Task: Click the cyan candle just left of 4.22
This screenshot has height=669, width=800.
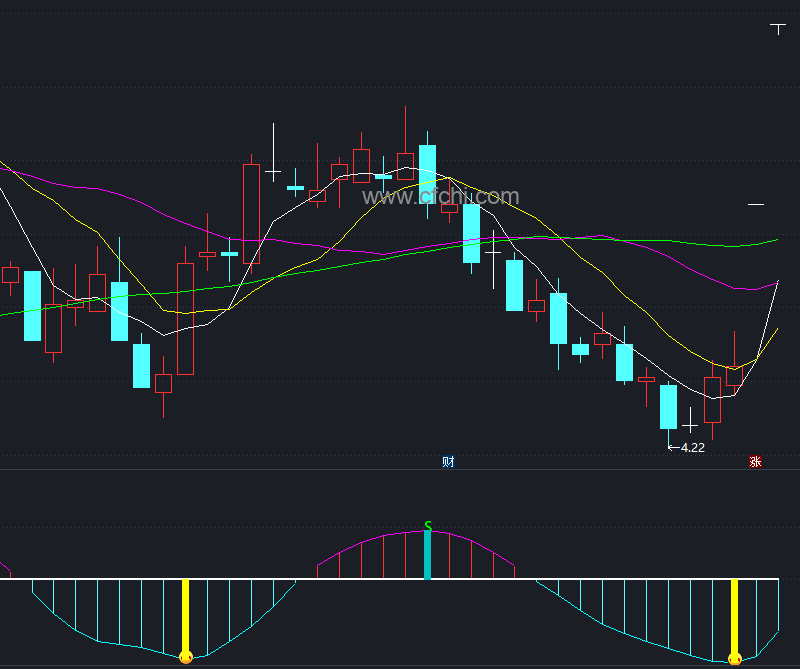Action: pyautogui.click(x=668, y=407)
